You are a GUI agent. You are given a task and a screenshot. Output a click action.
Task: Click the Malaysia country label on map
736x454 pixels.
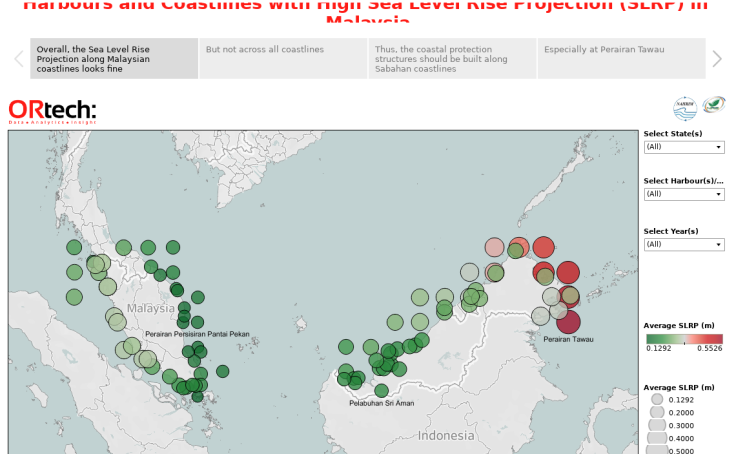151,308
